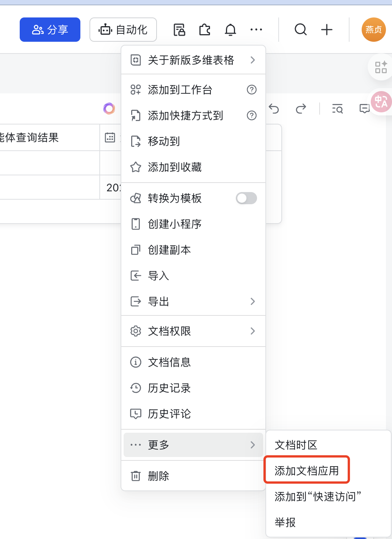Open the 自动化 automation button
This screenshot has width=392, height=539.
[x=123, y=30]
